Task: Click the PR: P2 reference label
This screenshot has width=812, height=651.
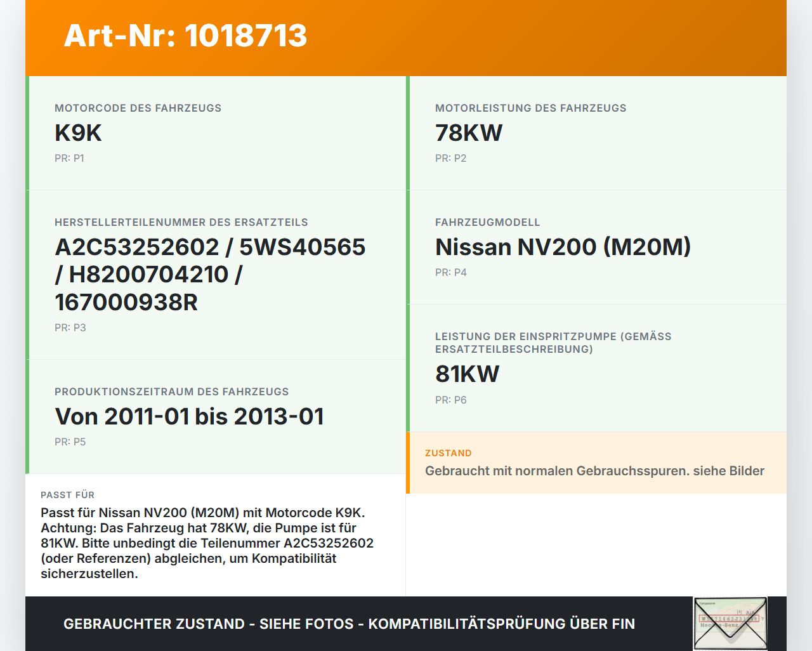Action: click(x=450, y=159)
